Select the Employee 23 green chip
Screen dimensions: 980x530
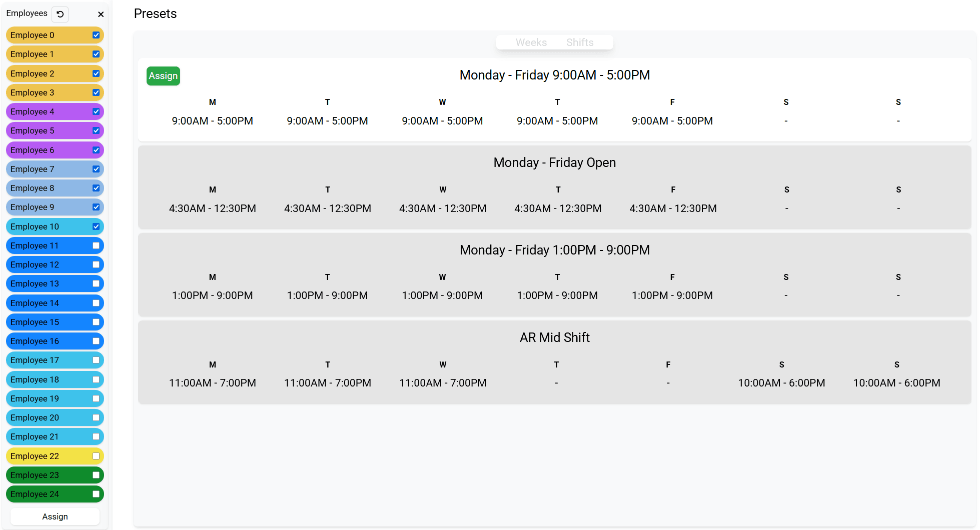[50, 475]
